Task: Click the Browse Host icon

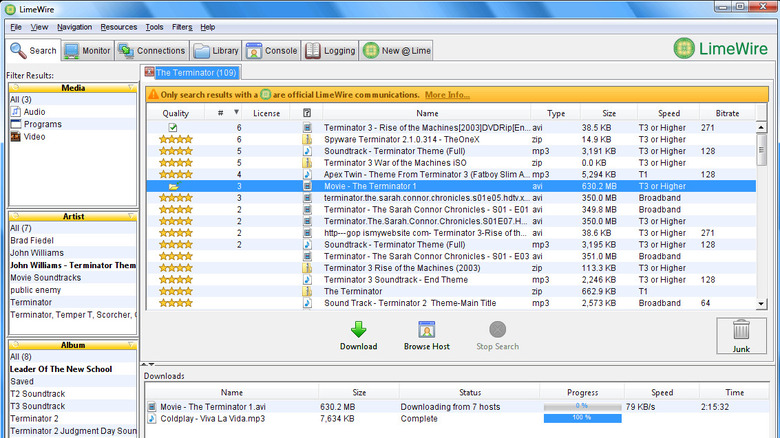Action: 427,329
